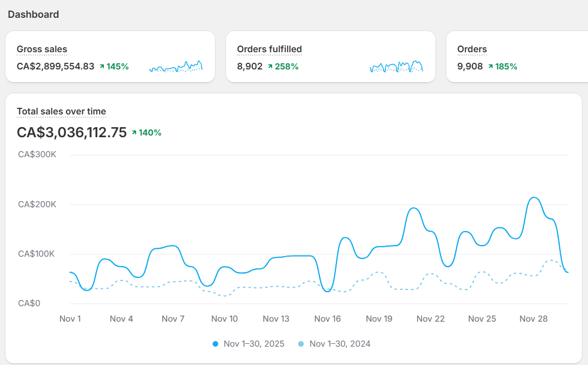Viewport: 588px width, 365px height.
Task: Open the Gross sales report link
Action: (x=42, y=49)
